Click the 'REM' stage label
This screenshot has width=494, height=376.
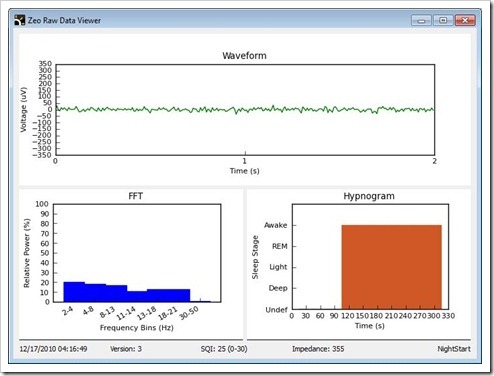279,246
